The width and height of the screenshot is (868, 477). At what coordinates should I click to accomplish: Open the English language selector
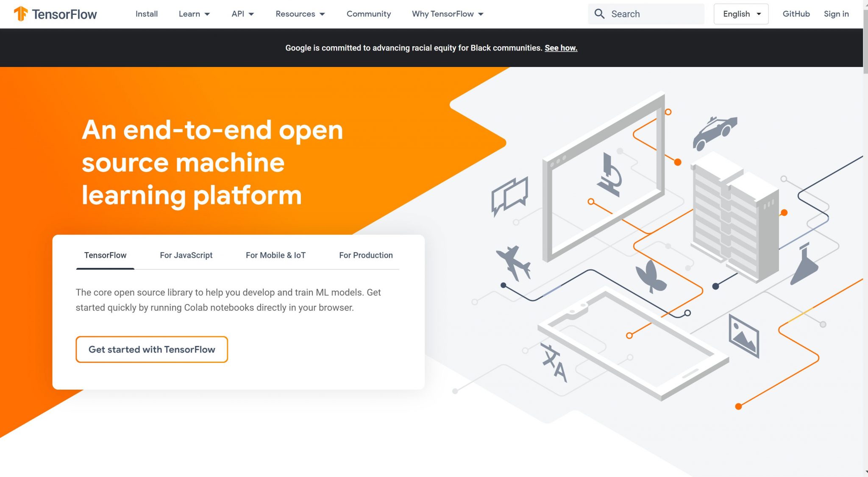pyautogui.click(x=741, y=14)
